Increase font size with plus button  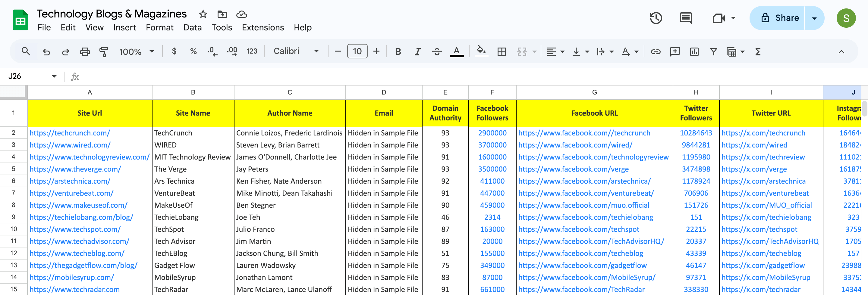pos(376,51)
